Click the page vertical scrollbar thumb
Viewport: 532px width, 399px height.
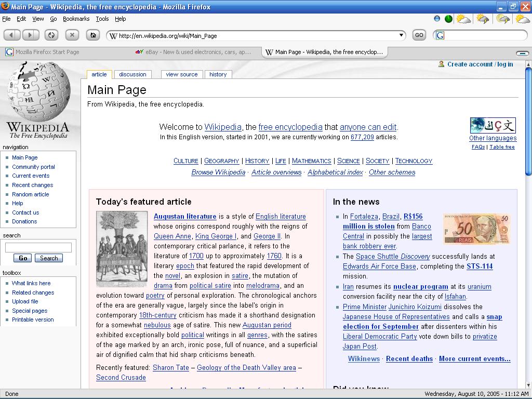[528, 122]
